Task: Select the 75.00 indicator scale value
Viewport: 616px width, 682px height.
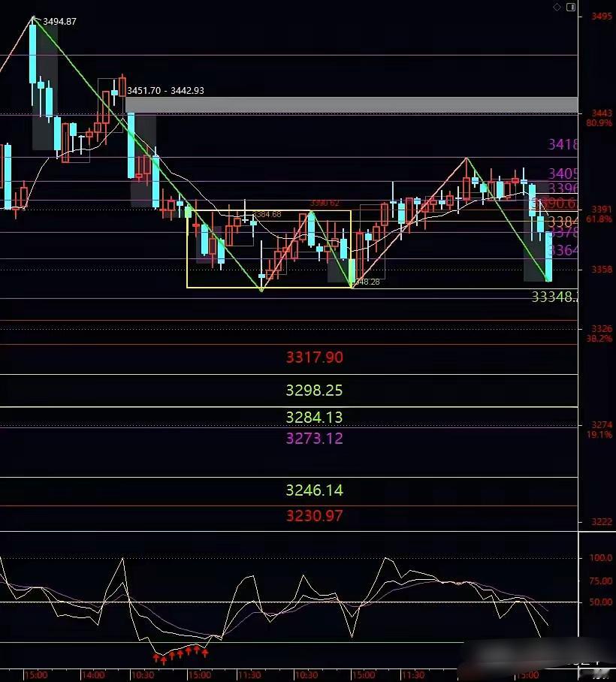Action: pyautogui.click(x=600, y=581)
